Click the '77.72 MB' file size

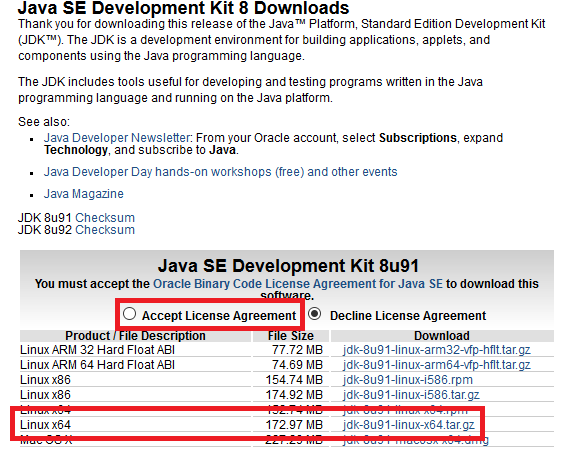pyautogui.click(x=297, y=350)
